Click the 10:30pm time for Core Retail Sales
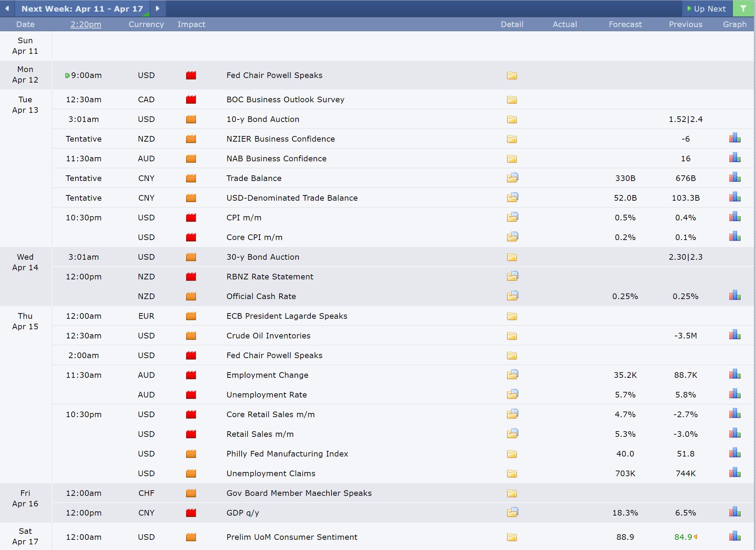The width and height of the screenshot is (756, 550). pyautogui.click(x=84, y=414)
